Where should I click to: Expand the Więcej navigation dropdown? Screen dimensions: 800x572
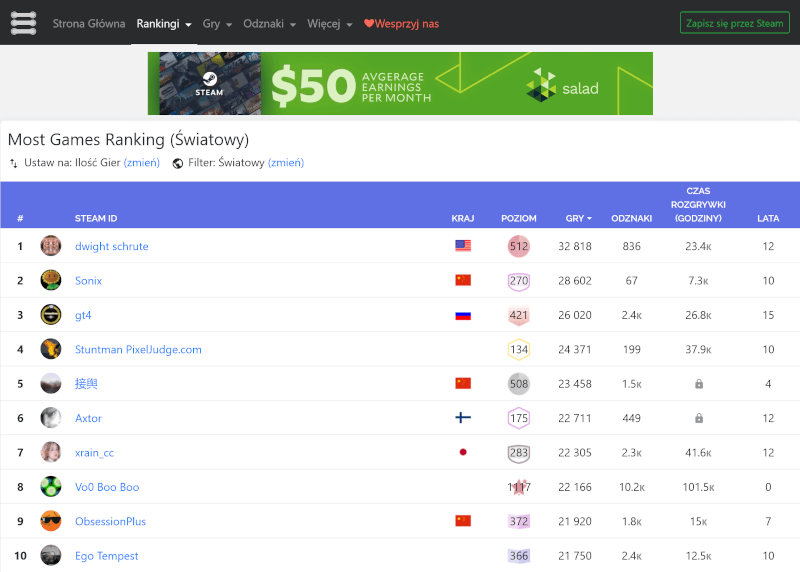coord(330,23)
